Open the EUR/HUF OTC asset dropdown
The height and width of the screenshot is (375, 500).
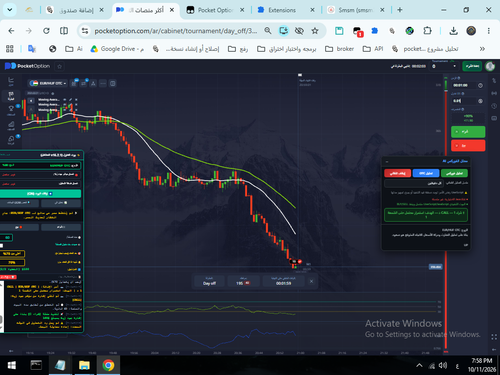pos(48,83)
